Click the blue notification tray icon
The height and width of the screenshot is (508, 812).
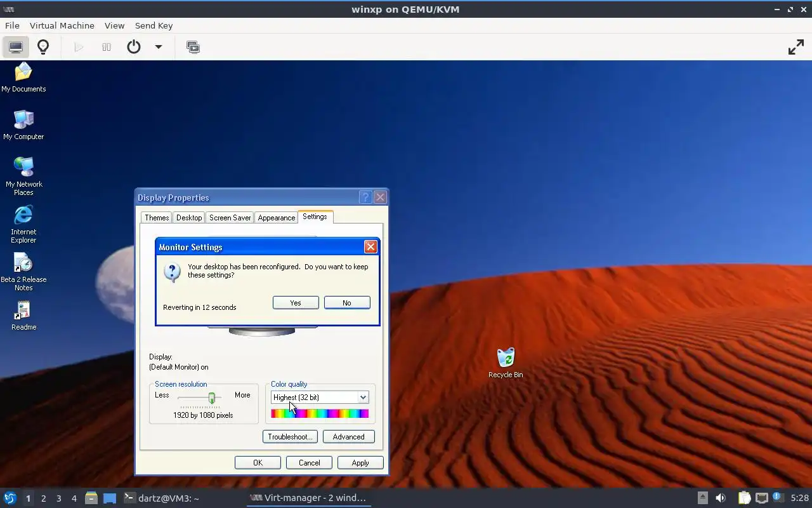tap(777, 497)
